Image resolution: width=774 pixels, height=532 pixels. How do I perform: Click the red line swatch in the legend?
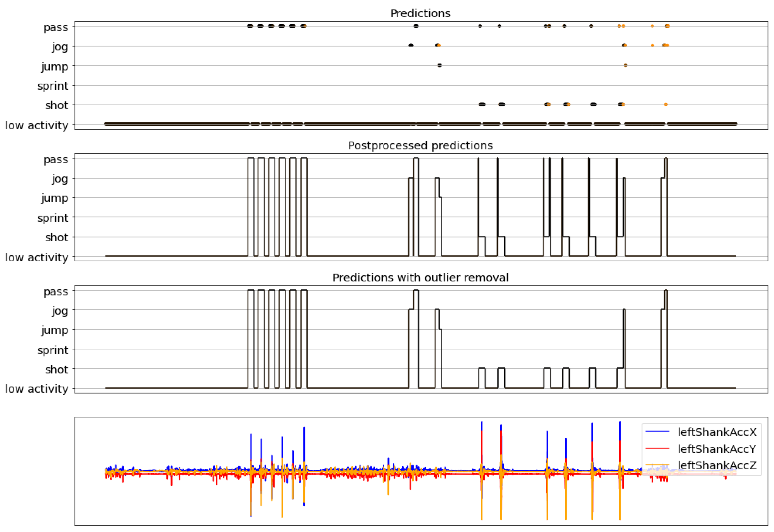pos(657,448)
